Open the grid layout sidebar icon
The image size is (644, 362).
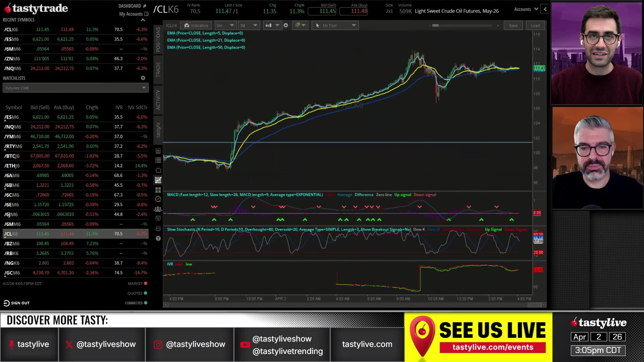tap(158, 190)
